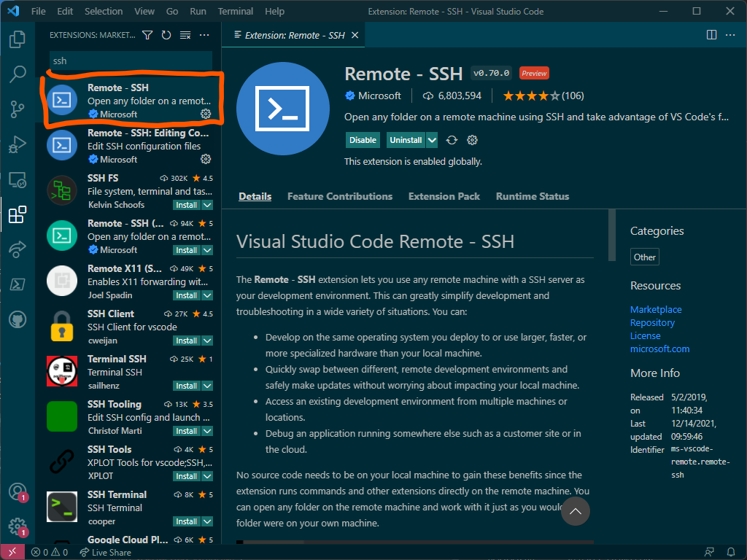The height and width of the screenshot is (560, 747).
Task: Install the SSH FS extension
Action: tap(187, 205)
